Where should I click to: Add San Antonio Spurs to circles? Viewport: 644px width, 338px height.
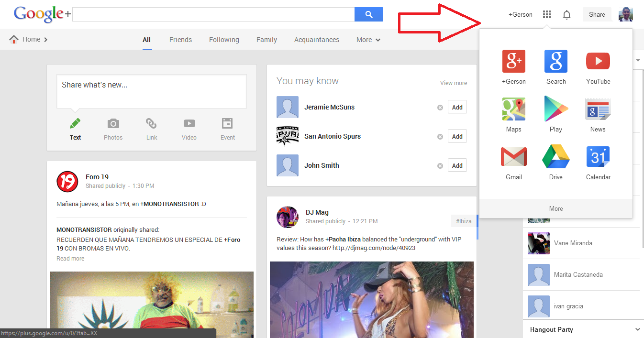457,136
